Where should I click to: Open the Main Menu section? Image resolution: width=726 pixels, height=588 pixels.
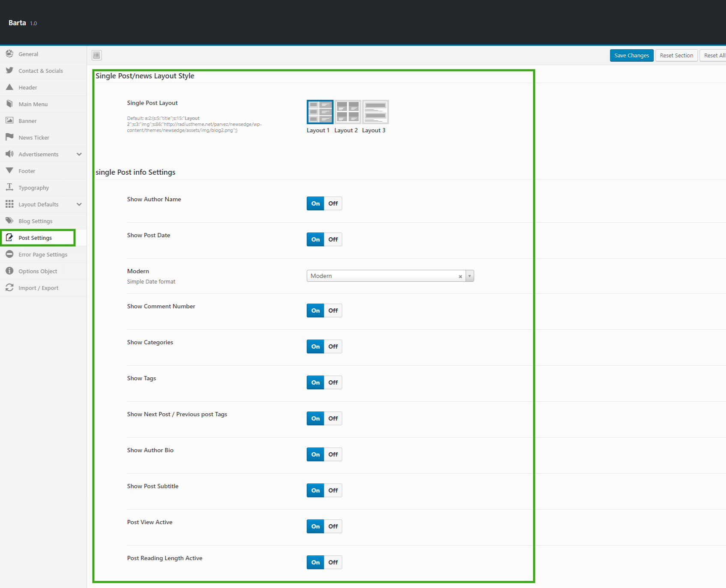(x=43, y=104)
